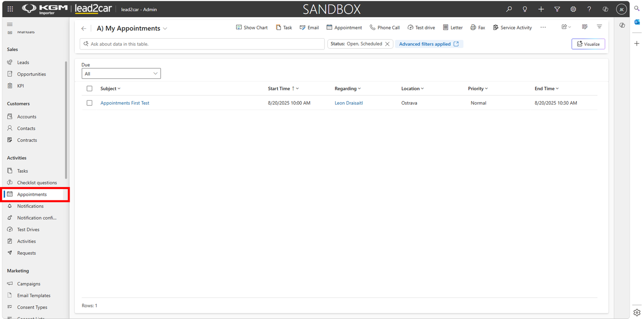Click the search magnifier in the top bar
This screenshot has height=319, width=644.
(509, 9)
